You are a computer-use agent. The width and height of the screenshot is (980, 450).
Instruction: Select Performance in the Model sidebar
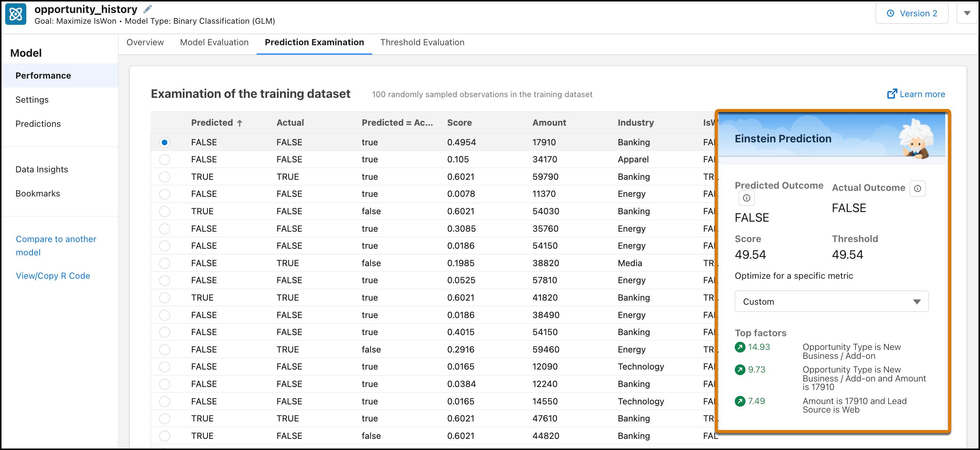point(60,75)
